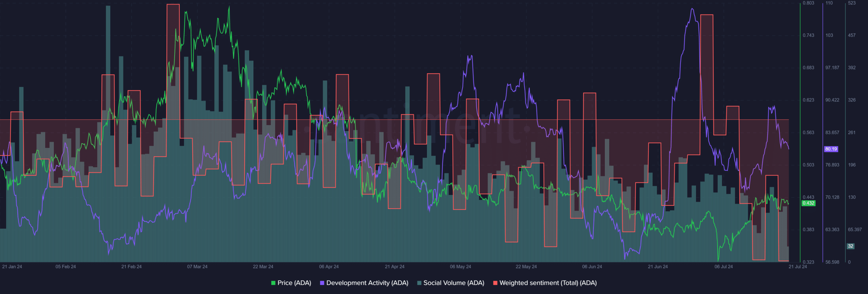Click the 21 Jul 24 date label
This screenshot has width=868, height=294.
click(x=798, y=267)
